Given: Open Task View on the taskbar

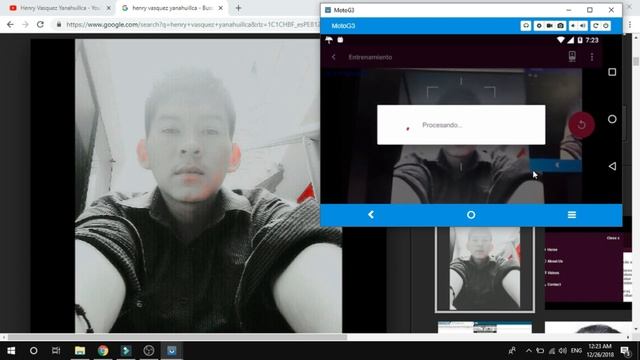Looking at the screenshot, I should pos(56,351).
